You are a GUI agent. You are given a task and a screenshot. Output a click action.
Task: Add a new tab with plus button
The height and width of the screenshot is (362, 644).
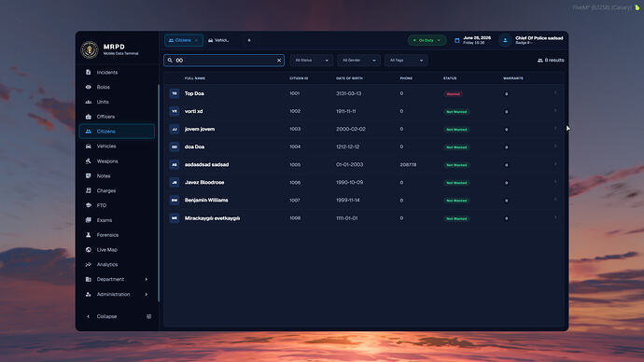(x=249, y=40)
